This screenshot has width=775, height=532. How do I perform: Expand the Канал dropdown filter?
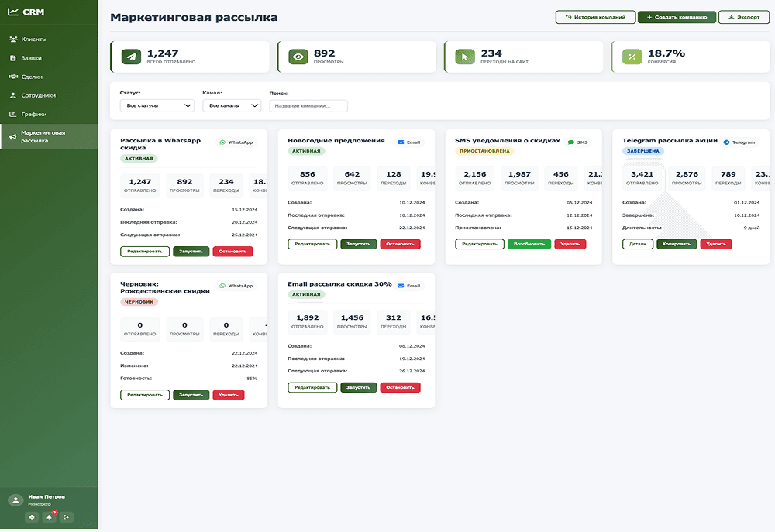point(232,105)
